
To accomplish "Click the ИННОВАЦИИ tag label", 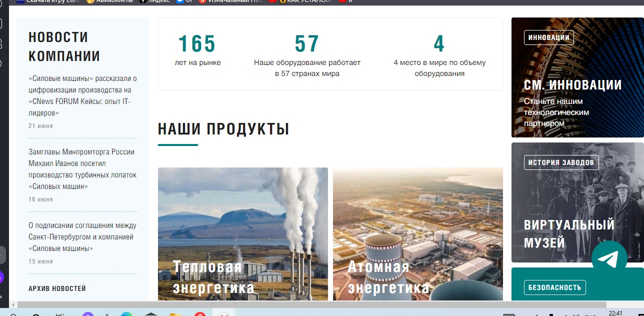I will coord(549,37).
